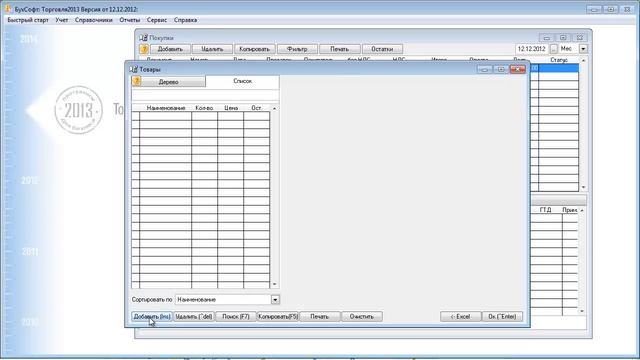Viewport: 640px width, 360px height.
Task: Click the Покупки top table scroll down arrow
Action: click(x=583, y=187)
